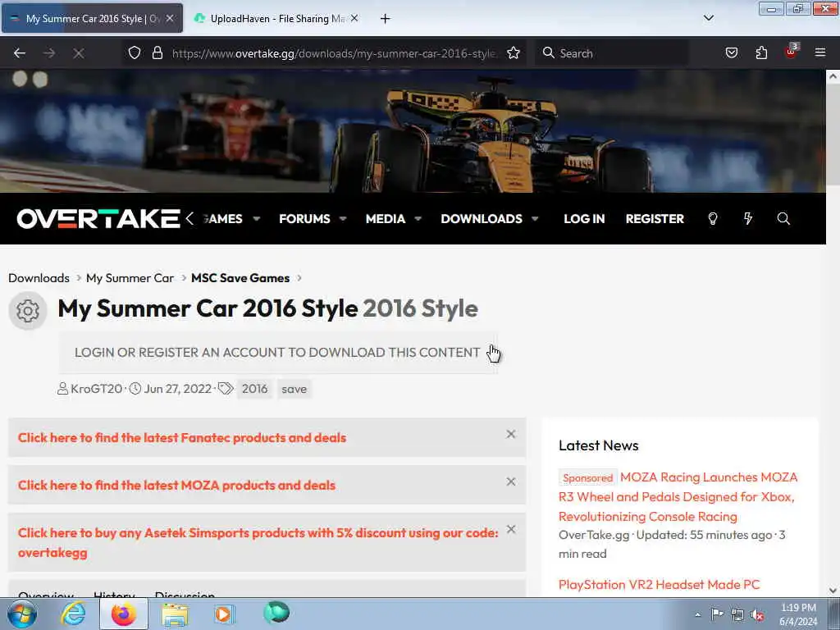Viewport: 840px width, 630px height.
Task: Dismiss the Asetek Simsports notice
Action: [511, 529]
